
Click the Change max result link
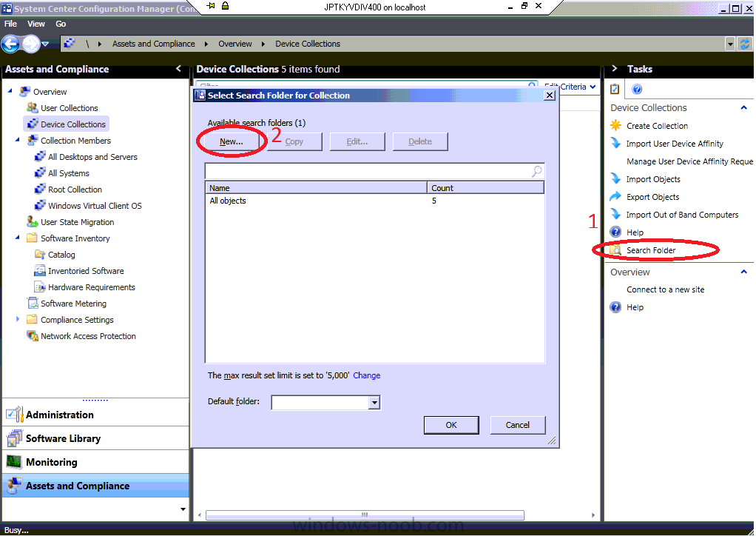pyautogui.click(x=366, y=375)
